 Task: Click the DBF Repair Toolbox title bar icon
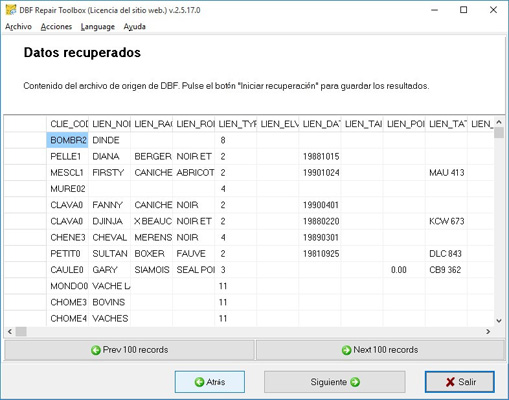(11, 10)
